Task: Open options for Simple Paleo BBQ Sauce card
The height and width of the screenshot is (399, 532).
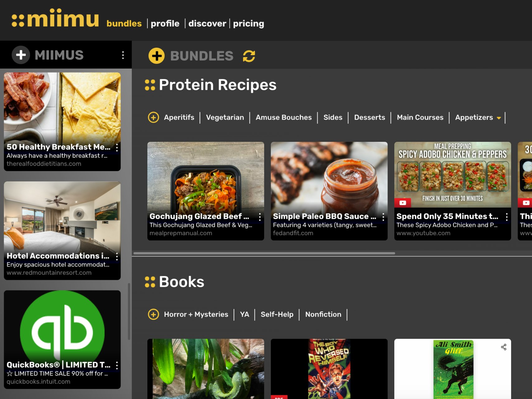Action: coord(383,217)
